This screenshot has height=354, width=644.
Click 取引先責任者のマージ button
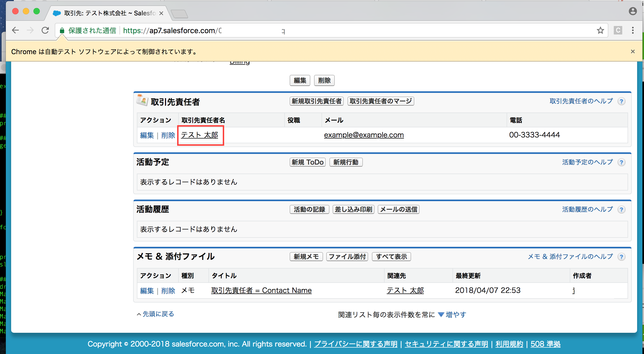pyautogui.click(x=381, y=101)
